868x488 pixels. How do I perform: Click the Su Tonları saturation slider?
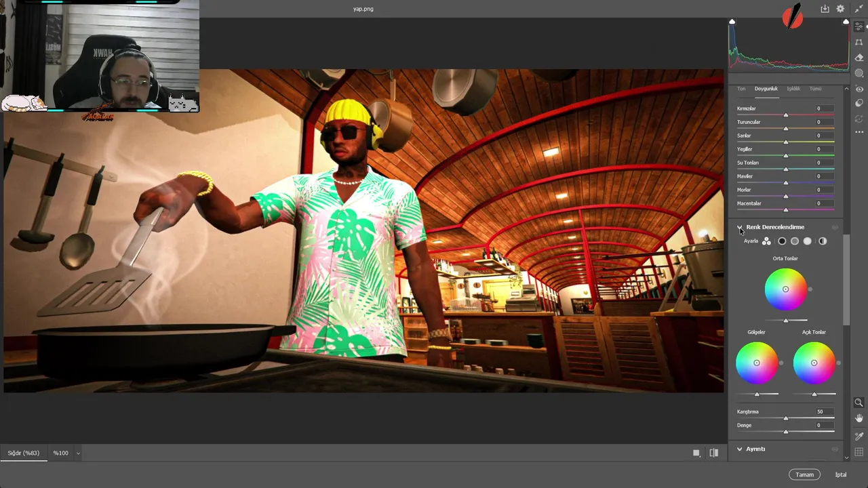(785, 169)
